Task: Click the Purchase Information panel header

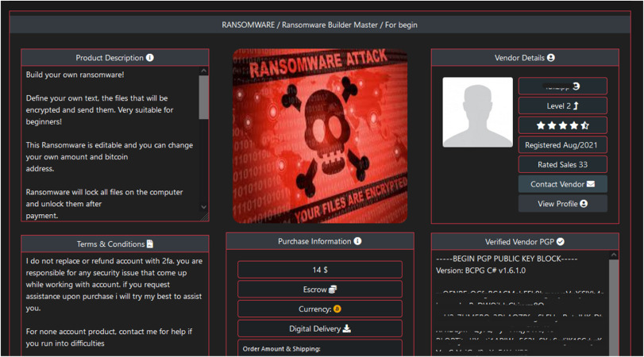Action: [320, 241]
